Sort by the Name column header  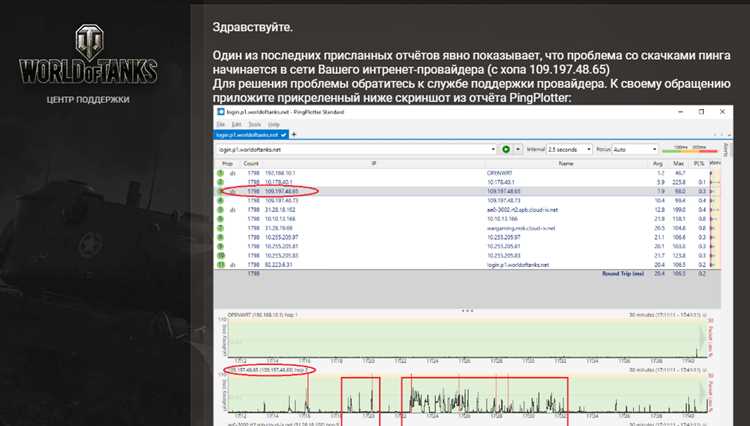[566, 164]
